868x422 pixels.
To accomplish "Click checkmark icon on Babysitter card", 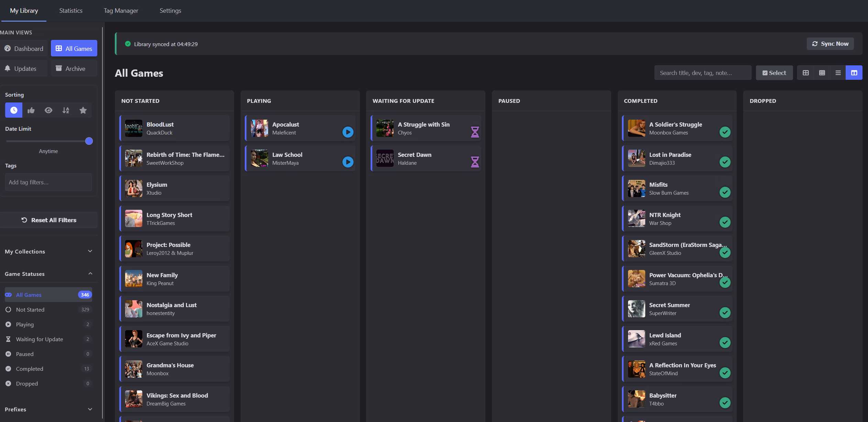I will click(x=725, y=403).
